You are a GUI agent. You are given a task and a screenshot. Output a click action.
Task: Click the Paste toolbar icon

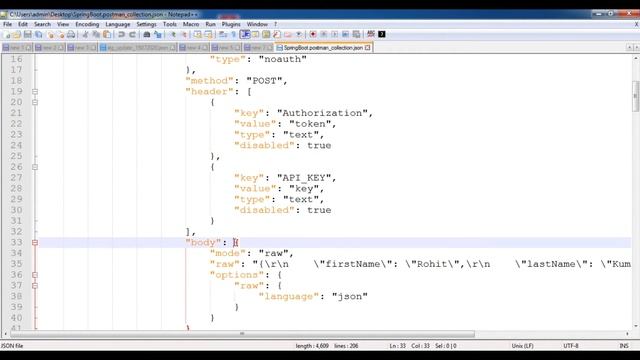[107, 34]
